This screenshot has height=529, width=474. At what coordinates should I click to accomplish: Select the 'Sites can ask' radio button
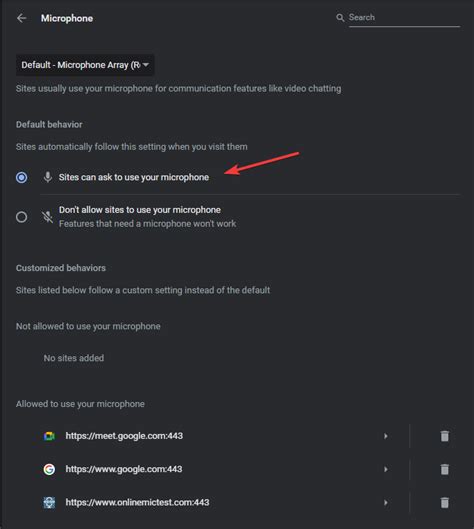22,177
